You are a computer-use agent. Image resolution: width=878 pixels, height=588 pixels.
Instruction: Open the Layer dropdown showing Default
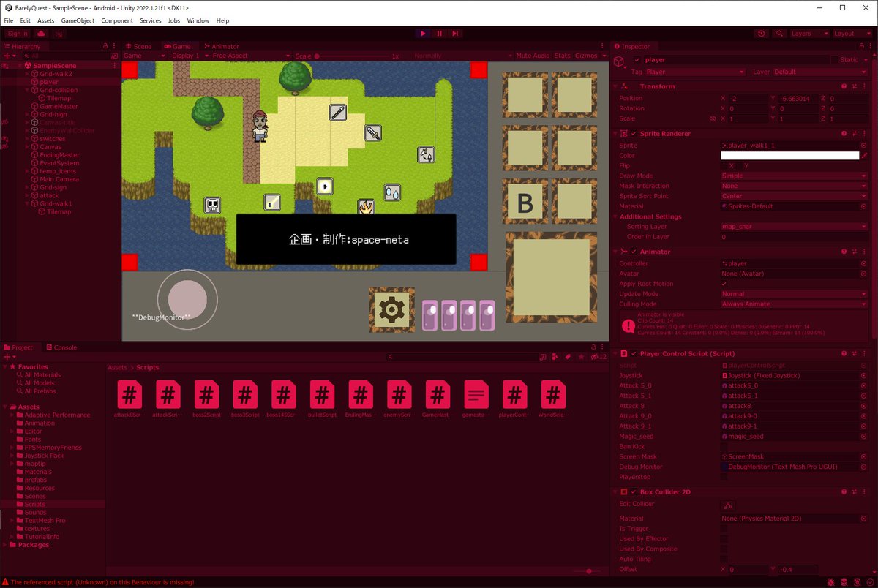(x=820, y=72)
